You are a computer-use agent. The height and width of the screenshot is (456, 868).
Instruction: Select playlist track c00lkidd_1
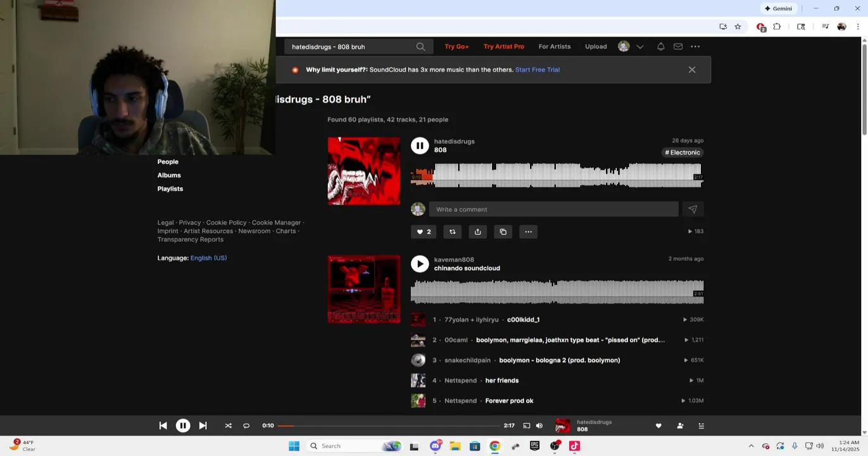(x=524, y=320)
